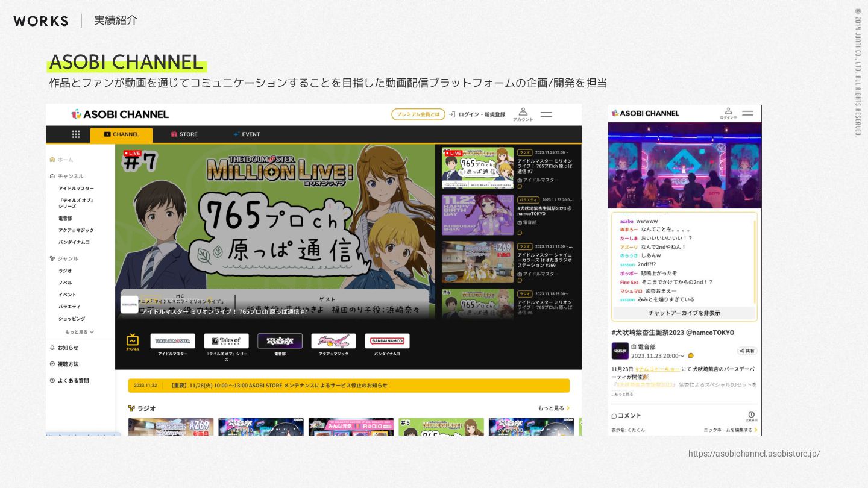This screenshot has width=868, height=488.
Task: Click チャットアーカイブを非表示 button
Action: click(x=684, y=313)
